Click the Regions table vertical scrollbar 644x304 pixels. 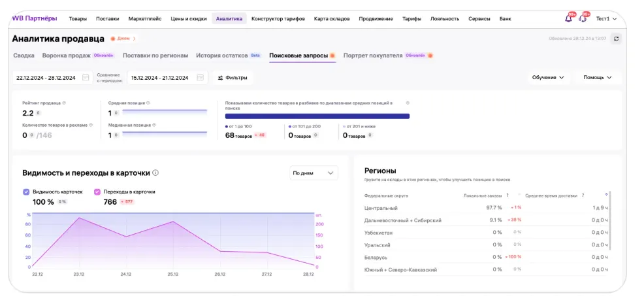[611, 222]
